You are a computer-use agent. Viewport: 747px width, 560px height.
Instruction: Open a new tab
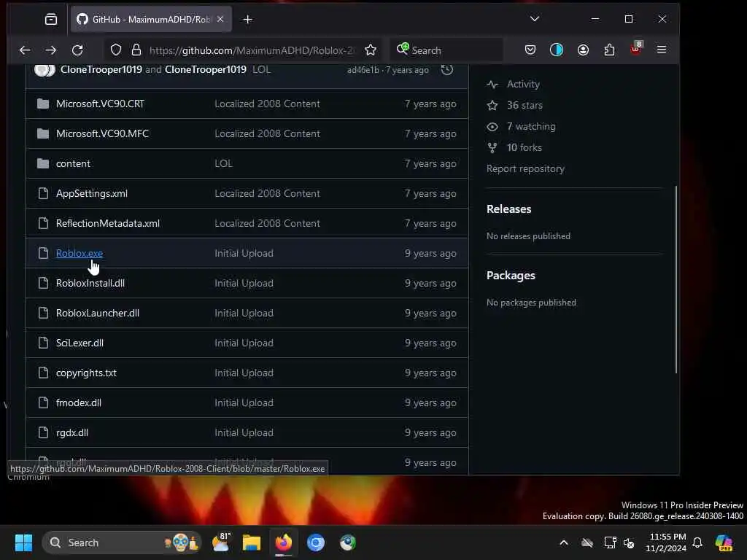click(x=248, y=20)
